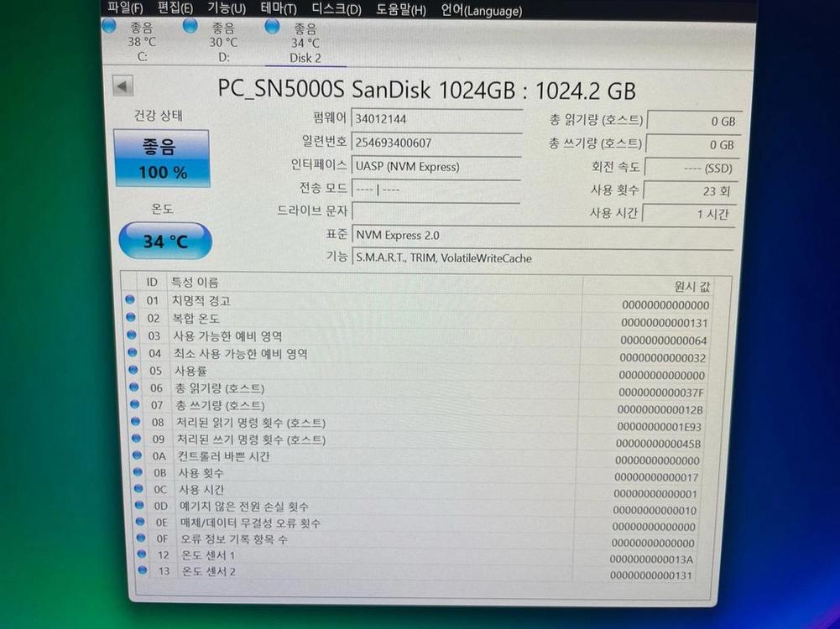This screenshot has height=629, width=840.
Task: Click status dot for 0E 매체/데이터 무결성 오류
Action: [x=140, y=522]
